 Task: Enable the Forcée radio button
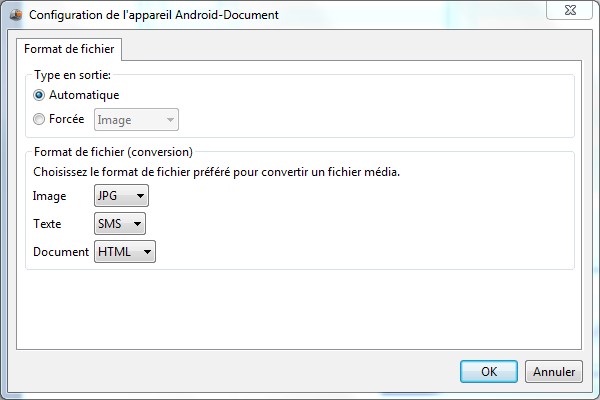tap(39, 120)
